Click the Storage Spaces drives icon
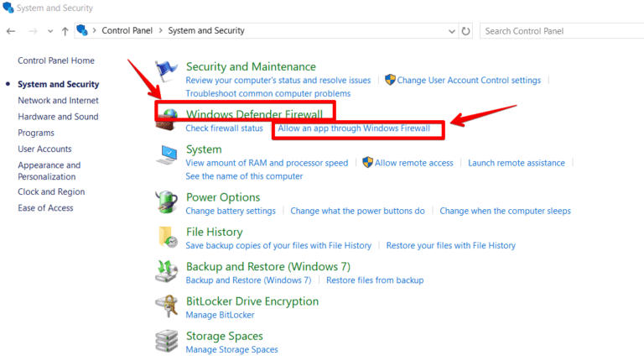Viewport: 644px width, 356px height. 167,341
